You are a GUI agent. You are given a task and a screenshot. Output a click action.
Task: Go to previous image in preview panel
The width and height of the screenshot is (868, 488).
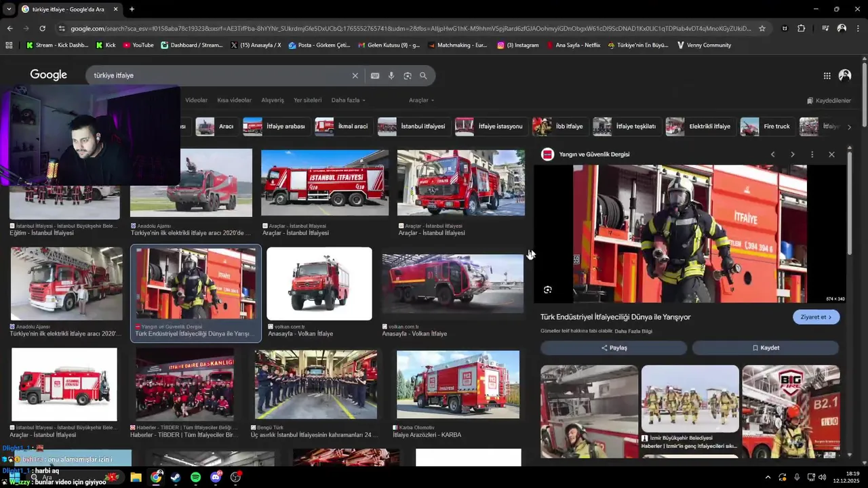pos(772,155)
